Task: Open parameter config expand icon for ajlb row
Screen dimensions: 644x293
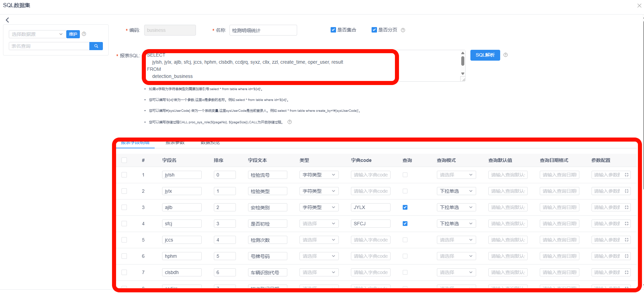Action: [626, 208]
